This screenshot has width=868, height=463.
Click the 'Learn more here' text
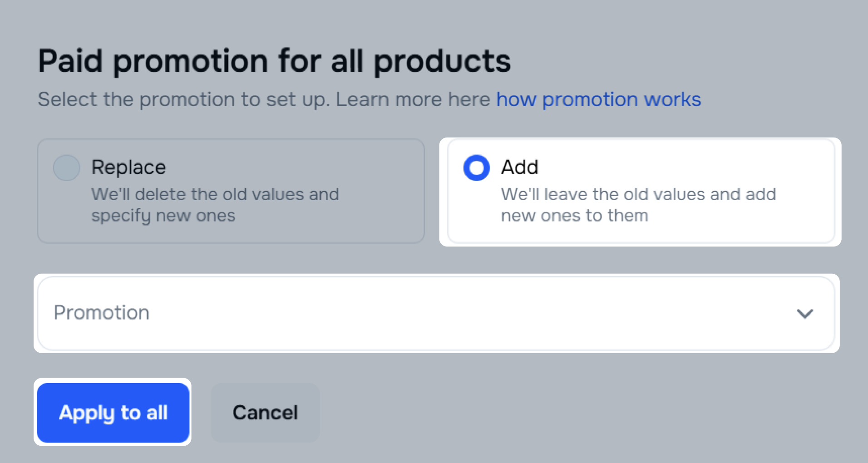point(413,99)
